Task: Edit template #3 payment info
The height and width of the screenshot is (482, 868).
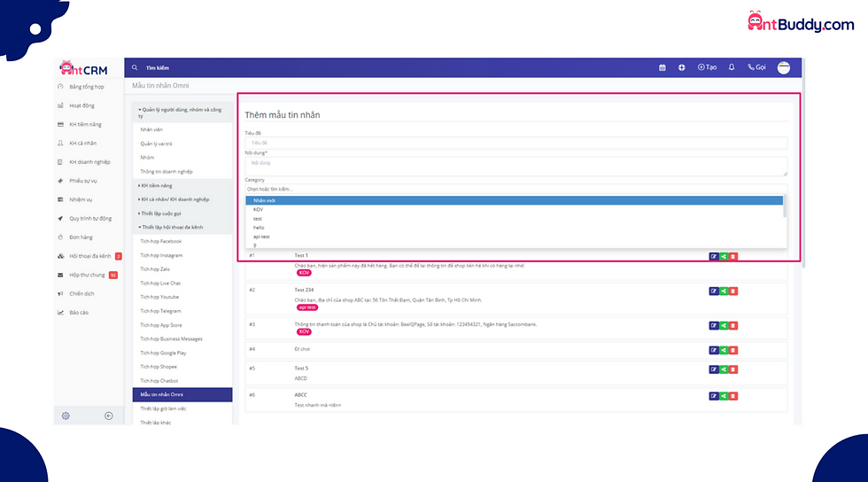Action: (714, 325)
